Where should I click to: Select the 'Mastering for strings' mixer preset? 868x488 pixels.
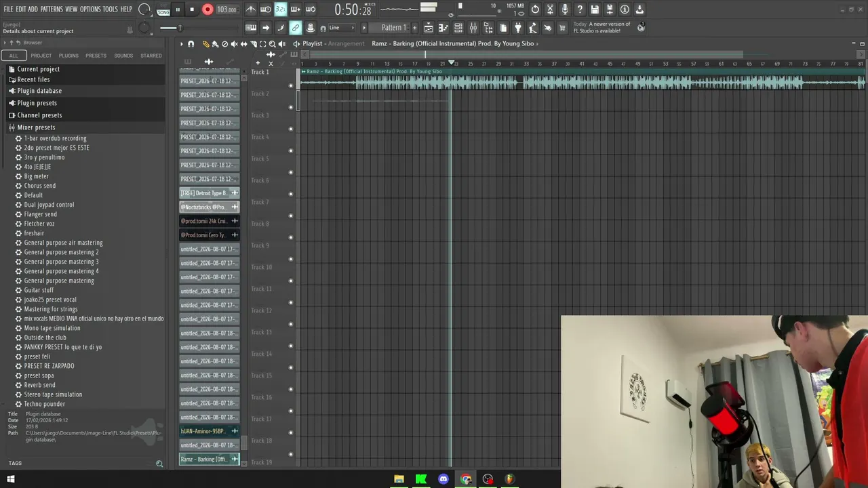point(51,309)
